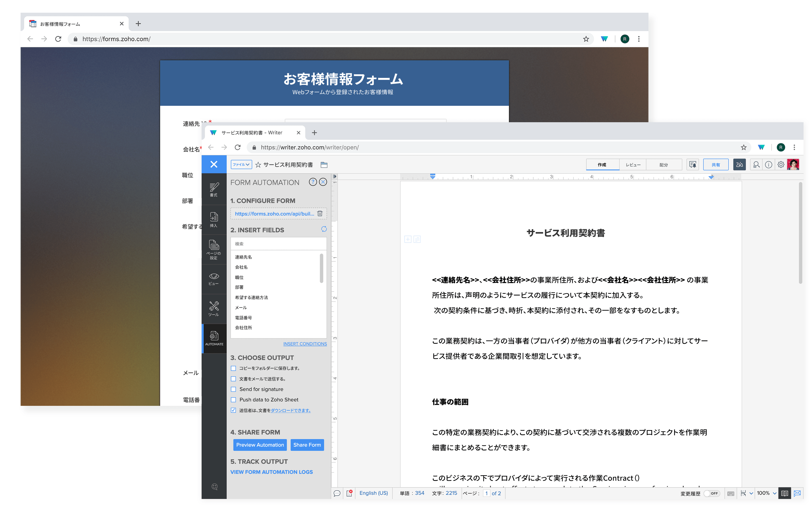Reload the writer.zoho.com page
The width and height of the screenshot is (812, 508).
pos(238,147)
